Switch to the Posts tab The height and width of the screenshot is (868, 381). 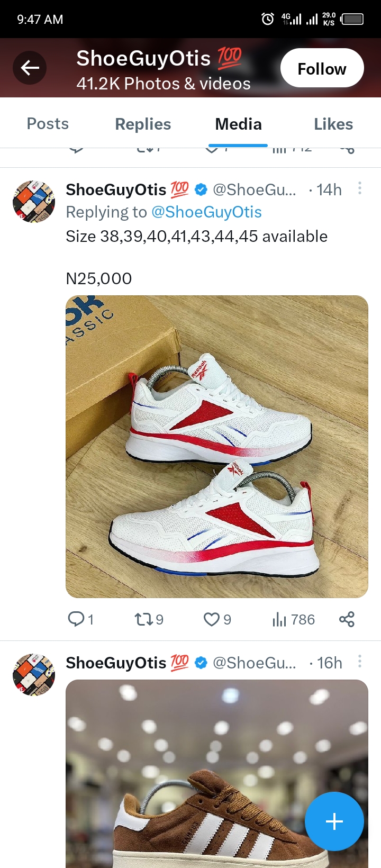[47, 124]
